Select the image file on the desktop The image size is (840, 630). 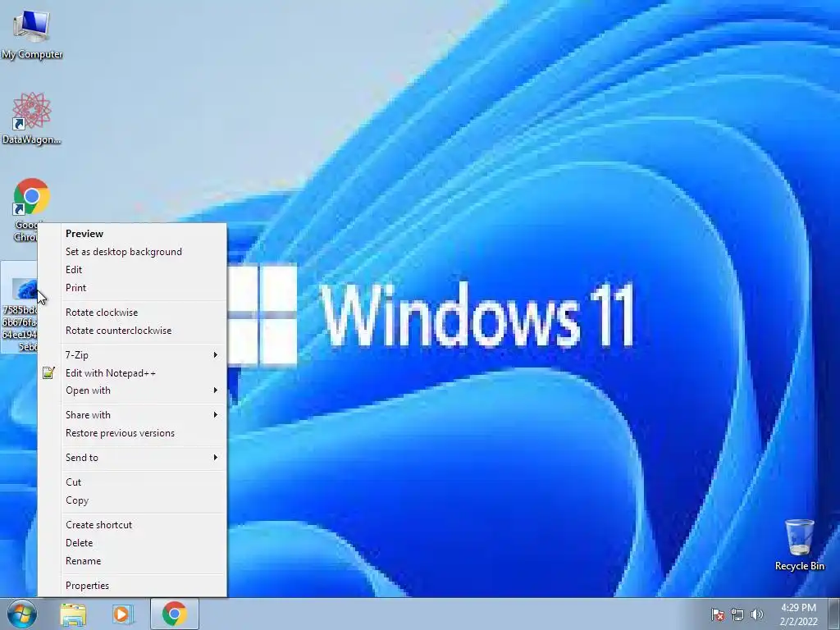20,308
